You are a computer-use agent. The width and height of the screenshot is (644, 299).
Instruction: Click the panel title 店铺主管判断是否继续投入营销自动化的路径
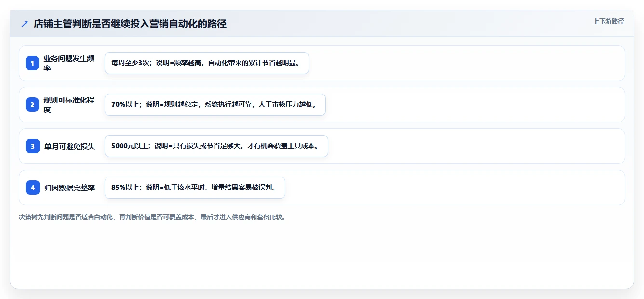130,24
